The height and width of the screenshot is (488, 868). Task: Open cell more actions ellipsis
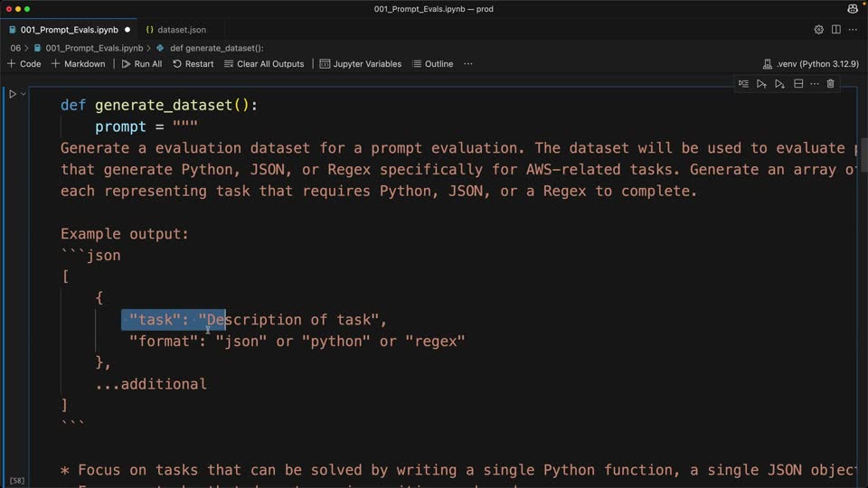815,84
